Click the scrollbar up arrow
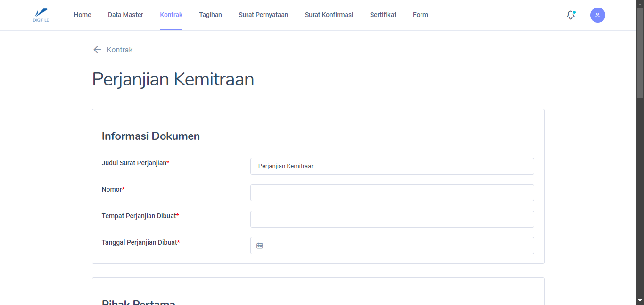Viewport: 644px width, 305px height. click(x=640, y=4)
